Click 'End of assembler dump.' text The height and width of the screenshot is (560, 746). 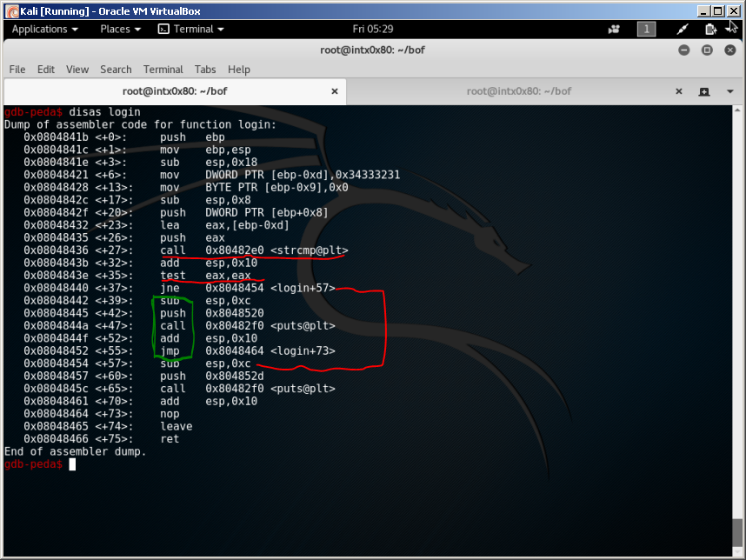pos(75,451)
